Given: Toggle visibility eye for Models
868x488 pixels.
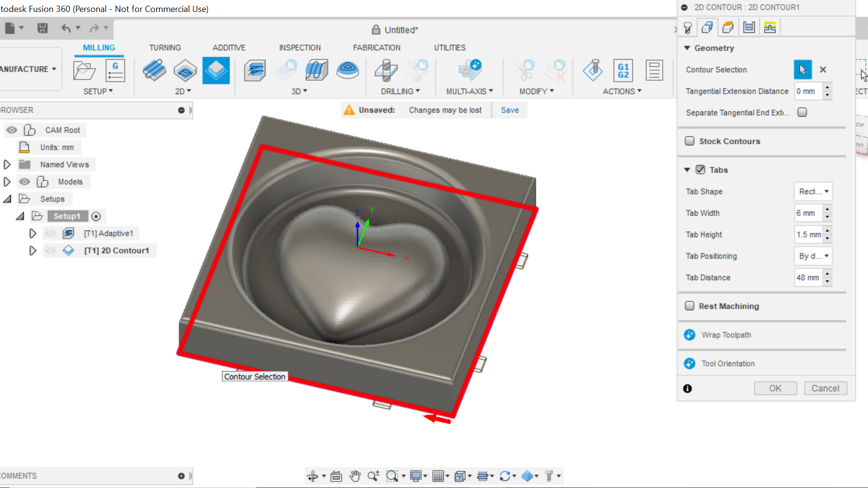Looking at the screenshot, I should 24,182.
